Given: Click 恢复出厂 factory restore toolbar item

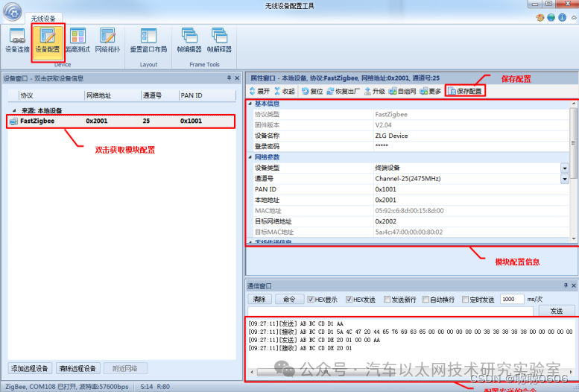Looking at the screenshot, I should pos(343,91).
